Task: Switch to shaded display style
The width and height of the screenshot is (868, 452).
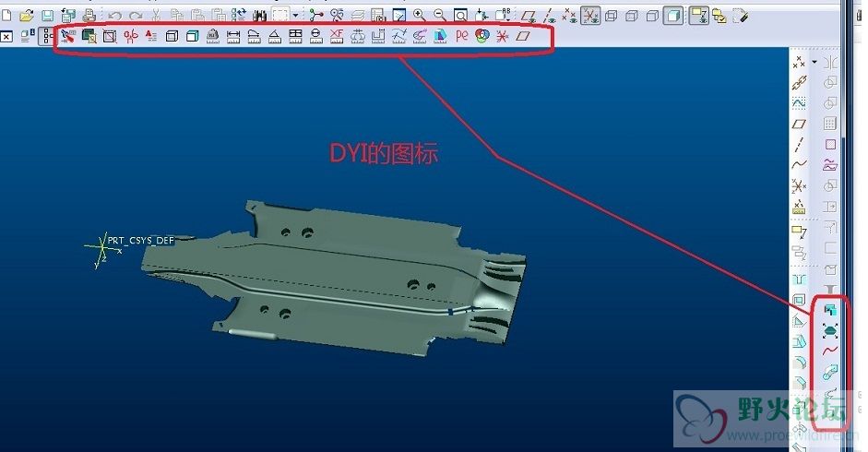Action: pyautogui.click(x=673, y=16)
